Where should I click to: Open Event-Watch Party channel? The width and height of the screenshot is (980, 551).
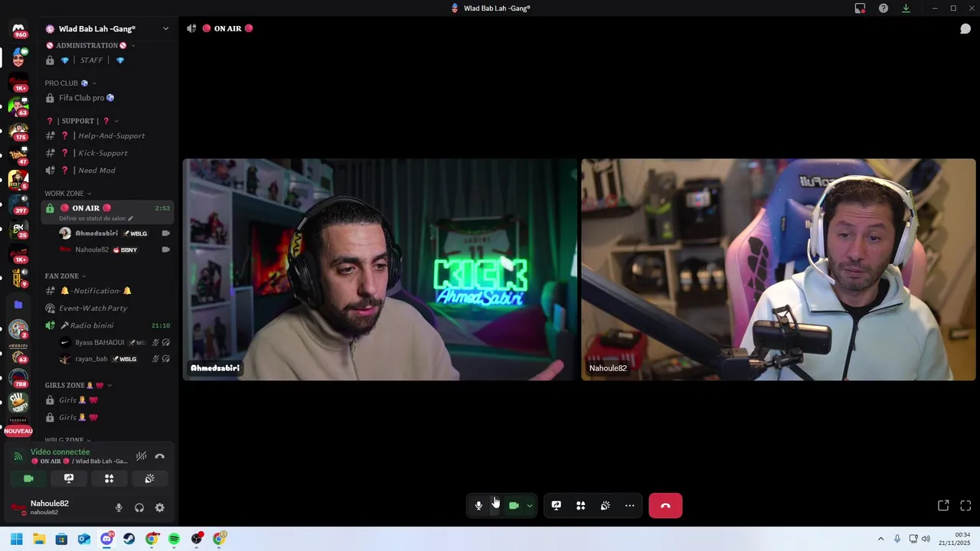[107, 308]
